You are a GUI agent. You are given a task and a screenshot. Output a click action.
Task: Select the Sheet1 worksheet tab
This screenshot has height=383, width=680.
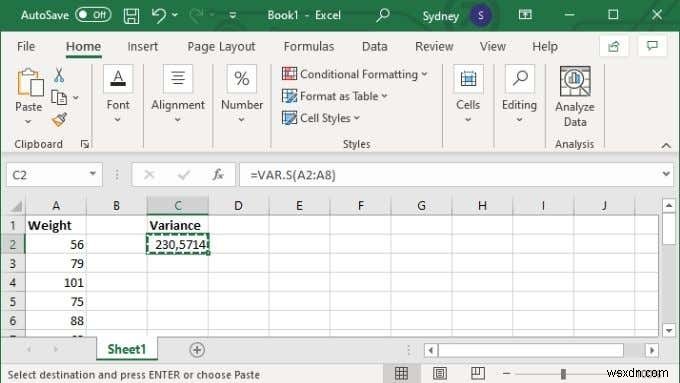[127, 349]
